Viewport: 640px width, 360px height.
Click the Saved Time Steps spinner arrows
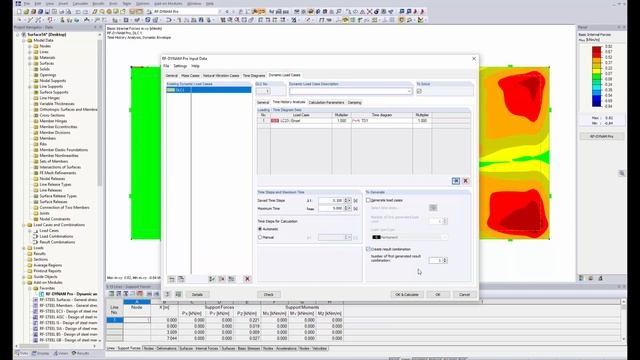coord(347,201)
